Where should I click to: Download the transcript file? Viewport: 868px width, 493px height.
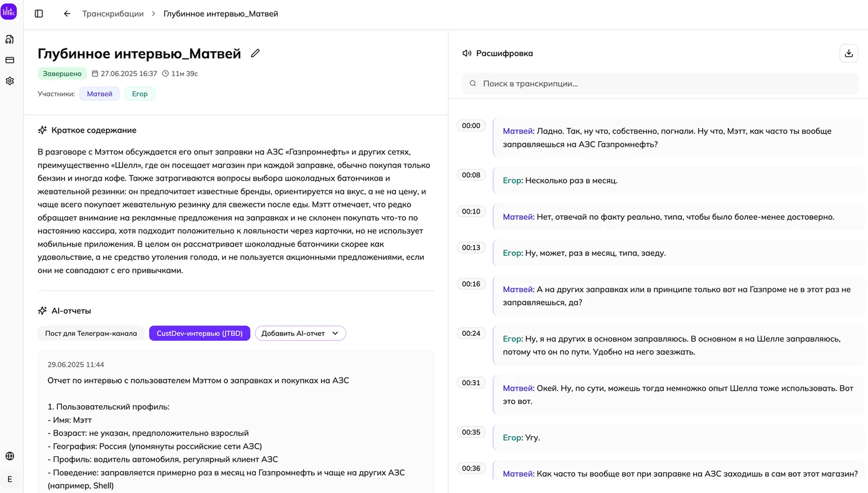[848, 53]
